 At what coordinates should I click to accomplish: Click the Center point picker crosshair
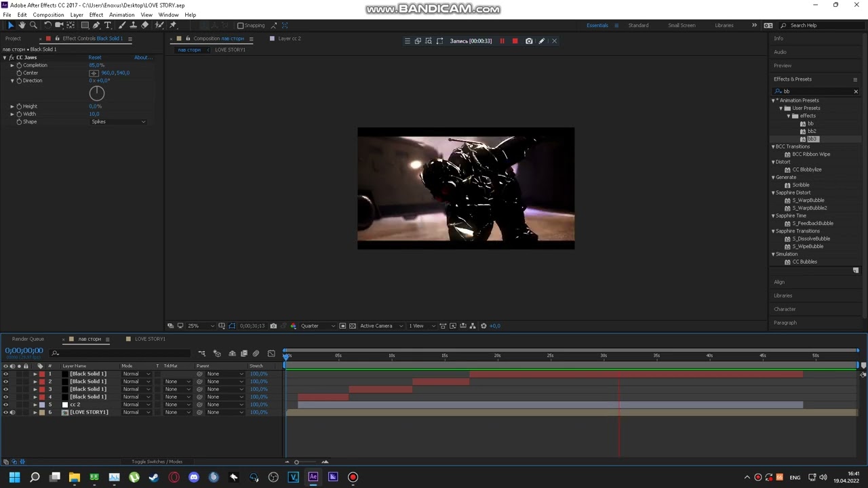tap(94, 73)
